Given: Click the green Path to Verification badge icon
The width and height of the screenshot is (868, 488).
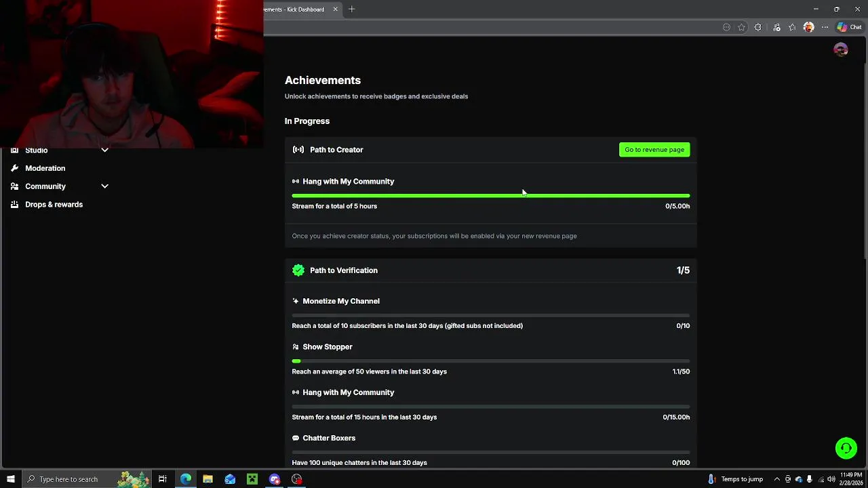Looking at the screenshot, I should point(298,270).
